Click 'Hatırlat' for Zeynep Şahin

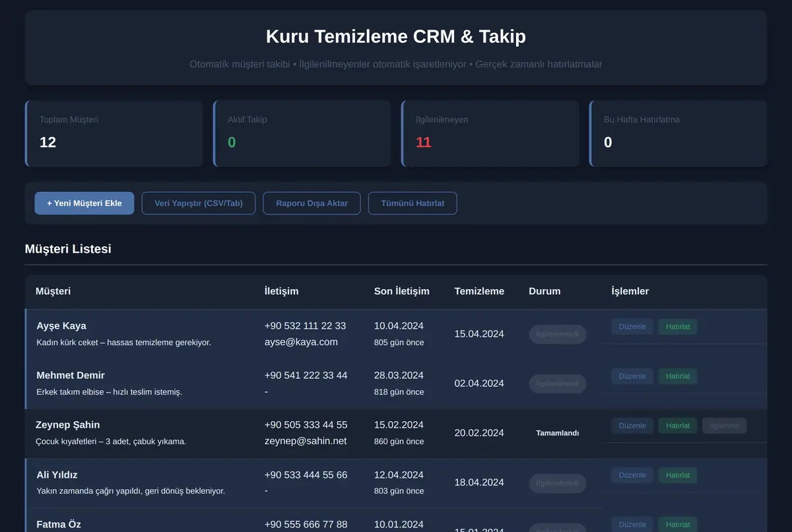pyautogui.click(x=678, y=426)
